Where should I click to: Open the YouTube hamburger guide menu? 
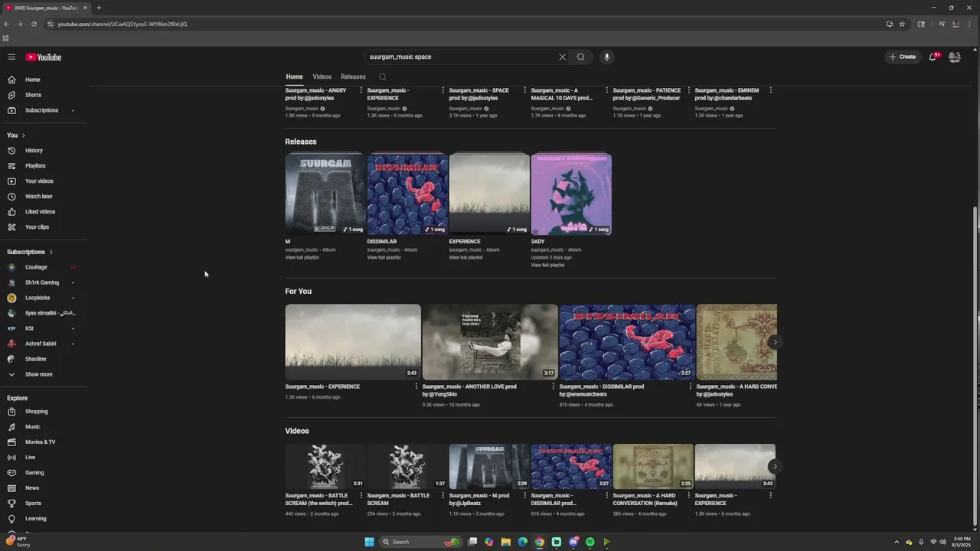click(11, 57)
